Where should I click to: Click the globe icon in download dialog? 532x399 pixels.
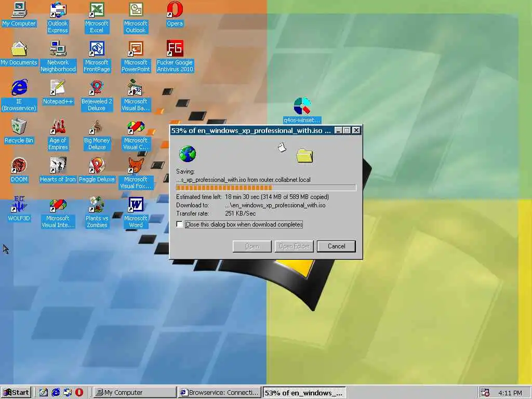(x=187, y=154)
